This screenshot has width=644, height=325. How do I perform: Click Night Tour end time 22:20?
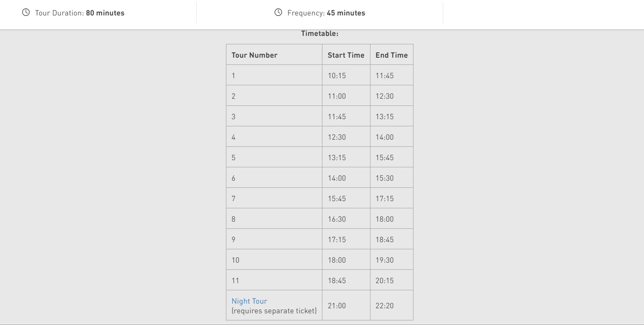385,306
